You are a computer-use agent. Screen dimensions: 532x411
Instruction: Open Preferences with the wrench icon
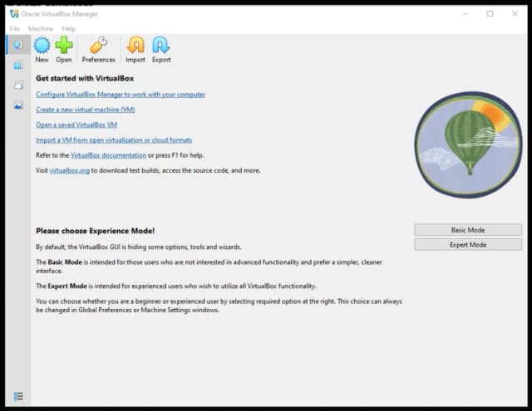pyautogui.click(x=98, y=45)
